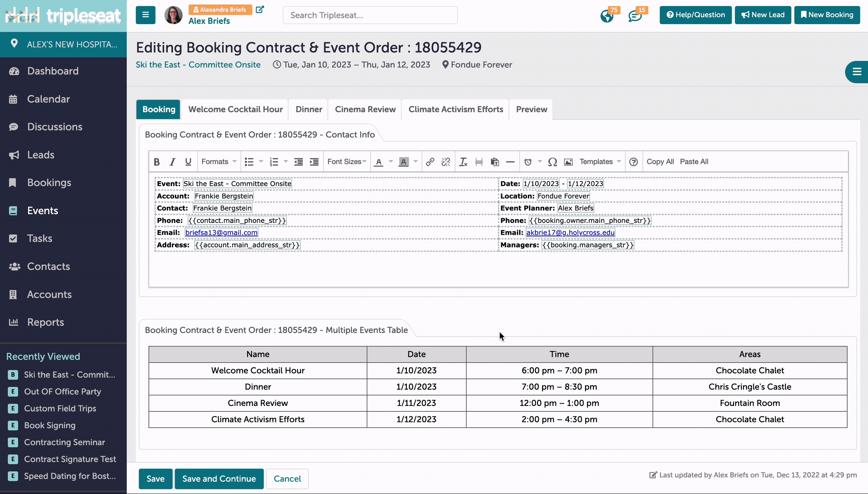The width and height of the screenshot is (868, 494).
Task: Decrease indent of the paragraph
Action: pos(298,162)
